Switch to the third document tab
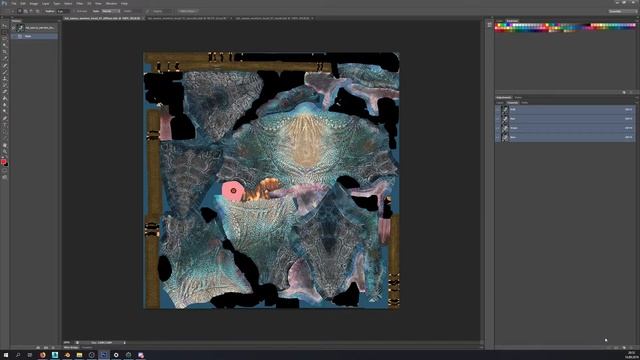 [272, 18]
